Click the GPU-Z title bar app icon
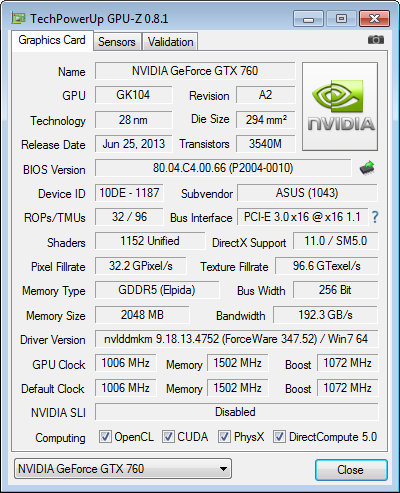 coord(18,18)
